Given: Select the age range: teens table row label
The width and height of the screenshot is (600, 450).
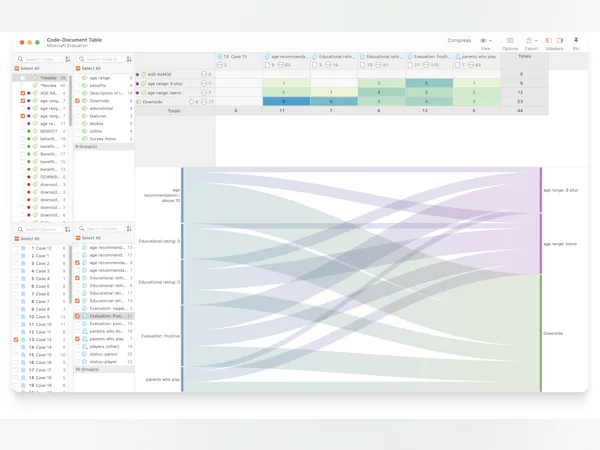Looking at the screenshot, I should (165, 93).
